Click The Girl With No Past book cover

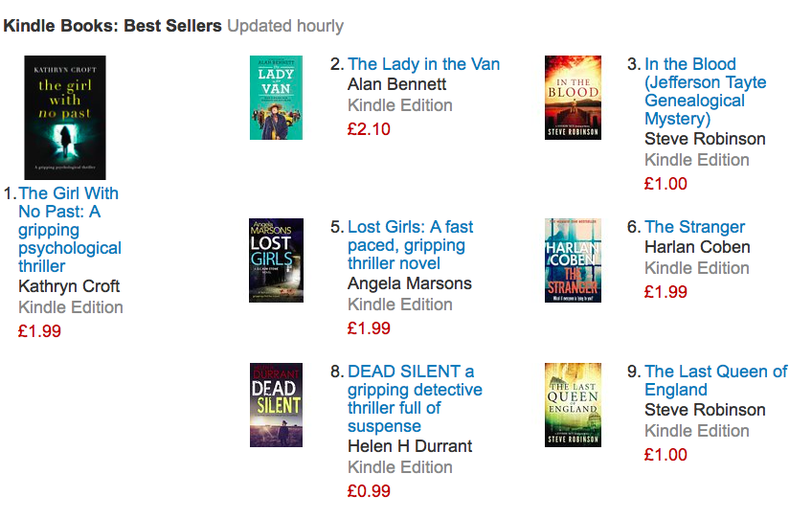click(65, 117)
